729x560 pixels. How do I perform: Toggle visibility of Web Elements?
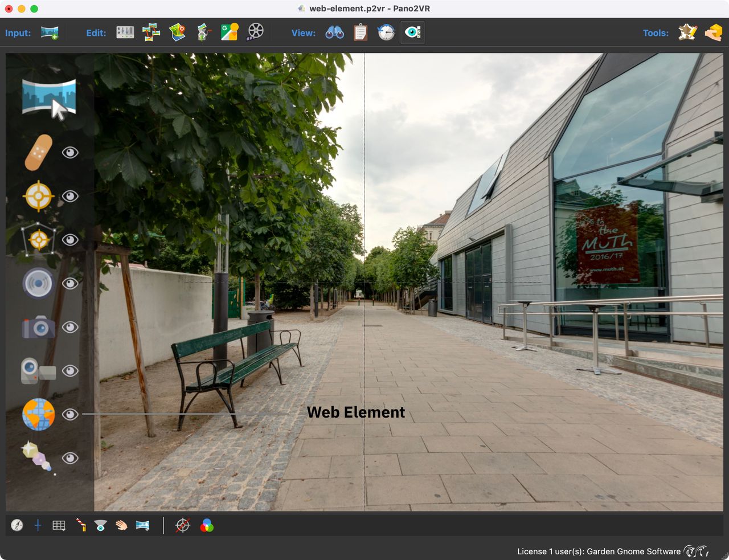pyautogui.click(x=70, y=415)
